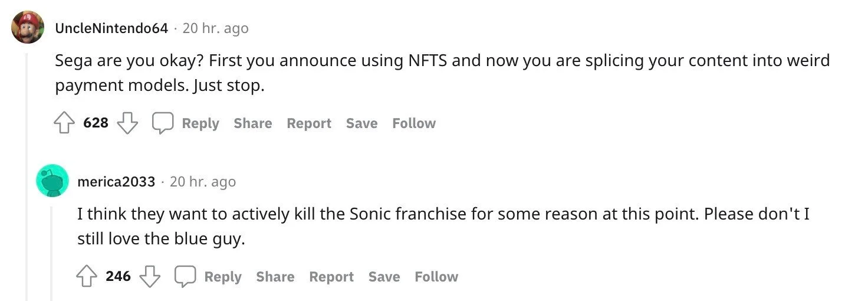Upvote merica2033's reply
This screenshot has width=868, height=301.
[87, 276]
